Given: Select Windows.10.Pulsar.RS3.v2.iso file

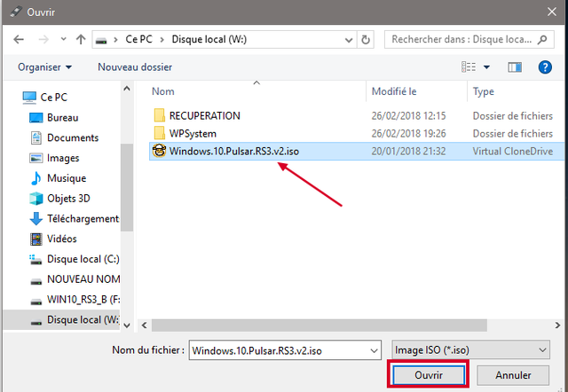Looking at the screenshot, I should click(x=357, y=151).
